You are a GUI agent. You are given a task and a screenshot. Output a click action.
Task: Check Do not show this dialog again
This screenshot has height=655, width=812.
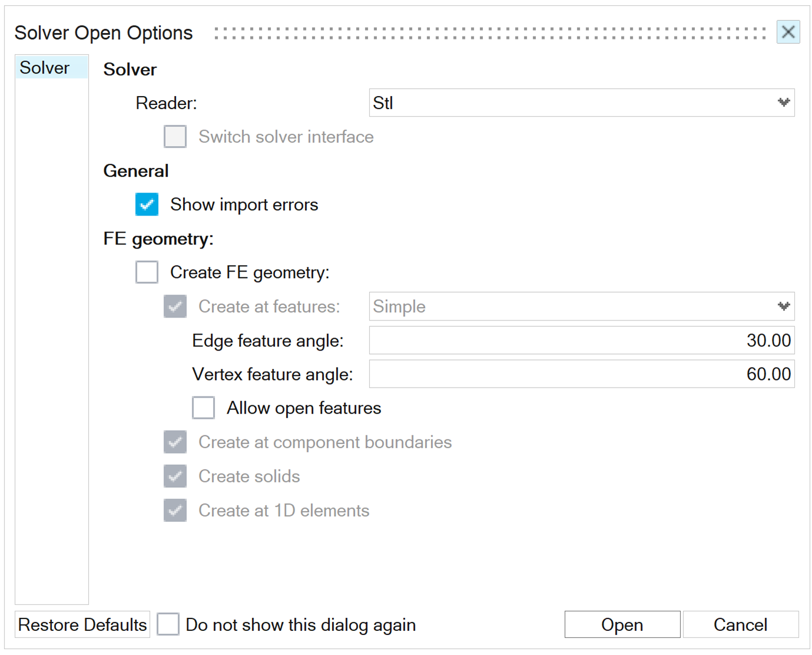168,624
